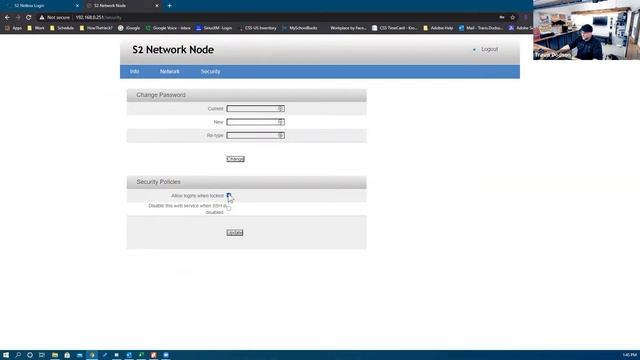Reload the page with the refresh icon
640x360 pixels.
coord(29,18)
